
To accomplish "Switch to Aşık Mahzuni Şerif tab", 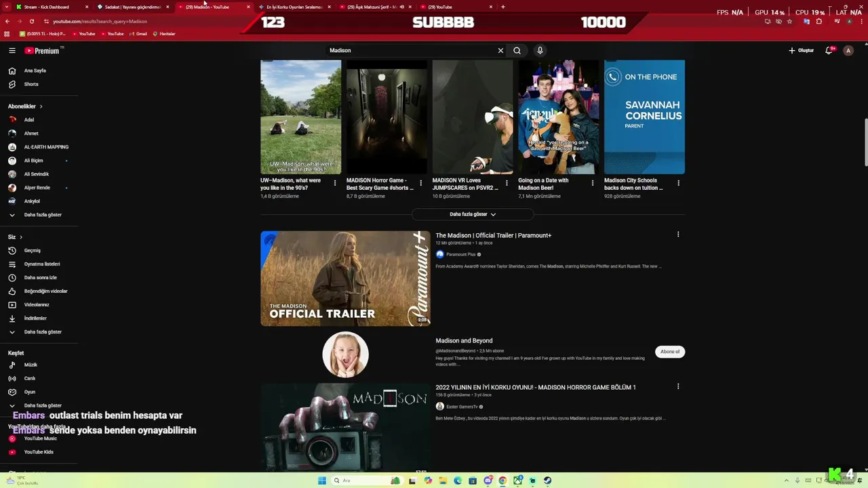I will pos(375,7).
